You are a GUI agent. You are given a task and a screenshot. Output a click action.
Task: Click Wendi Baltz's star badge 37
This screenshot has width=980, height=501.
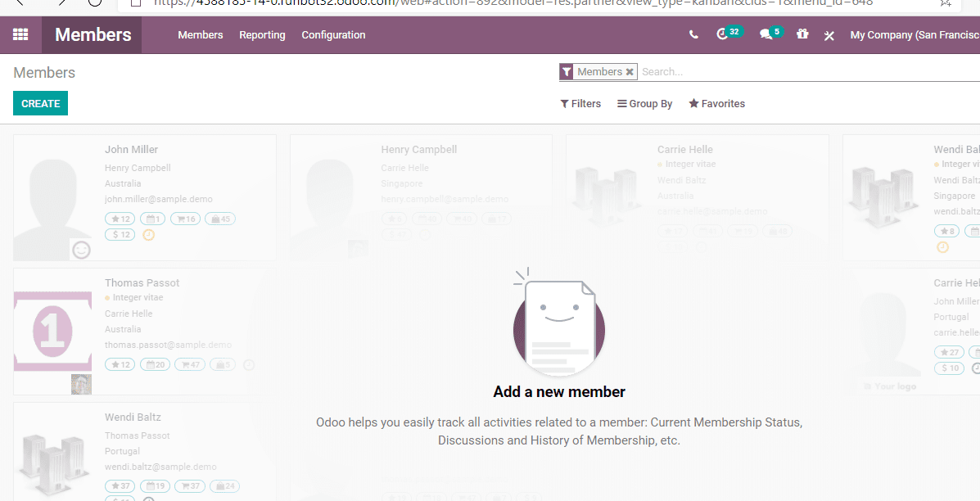120,486
